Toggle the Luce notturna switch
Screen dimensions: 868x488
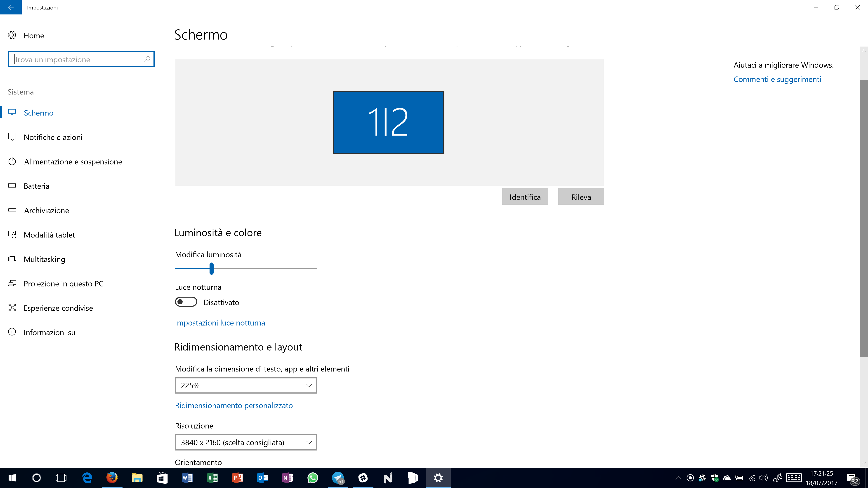186,302
